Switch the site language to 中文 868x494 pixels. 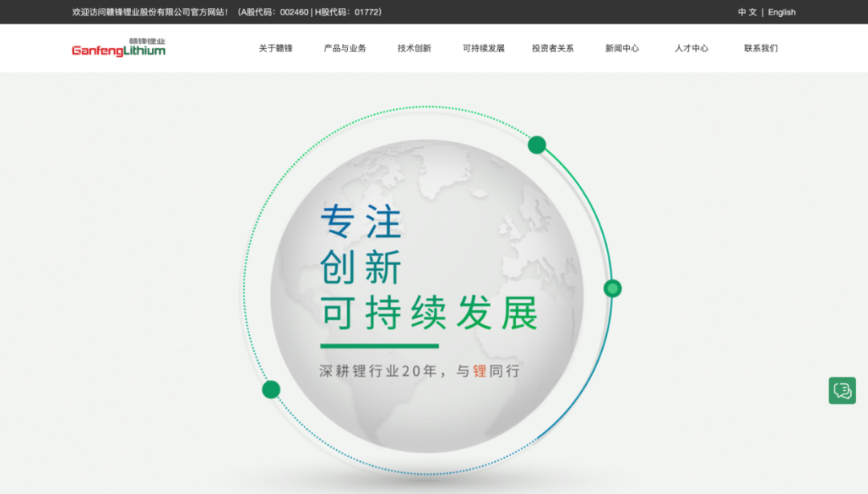(747, 12)
